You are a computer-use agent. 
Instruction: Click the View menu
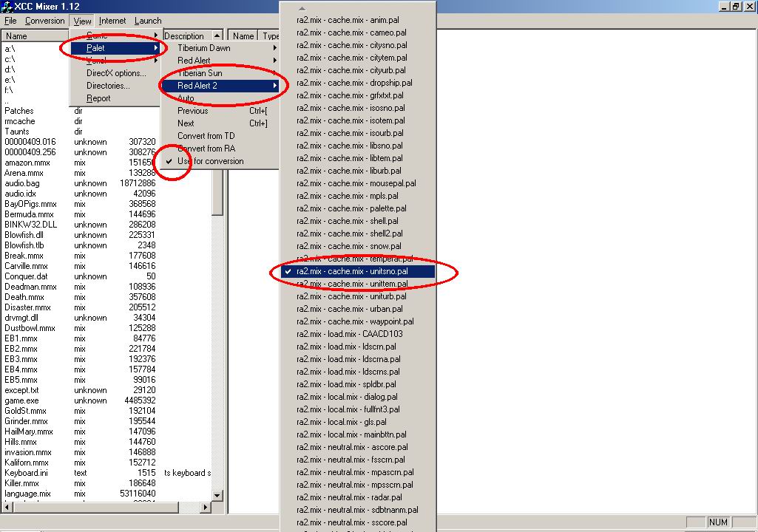tap(82, 21)
